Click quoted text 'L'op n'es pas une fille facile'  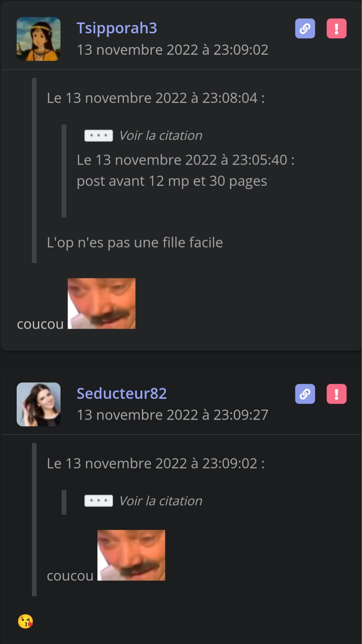135,242
